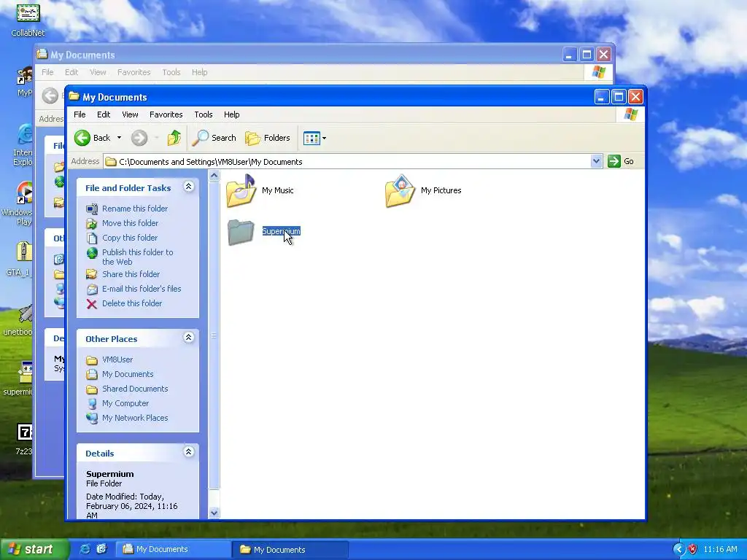Open the Views dropdown button
Viewport: 747px width, 560px height.
pyautogui.click(x=315, y=138)
